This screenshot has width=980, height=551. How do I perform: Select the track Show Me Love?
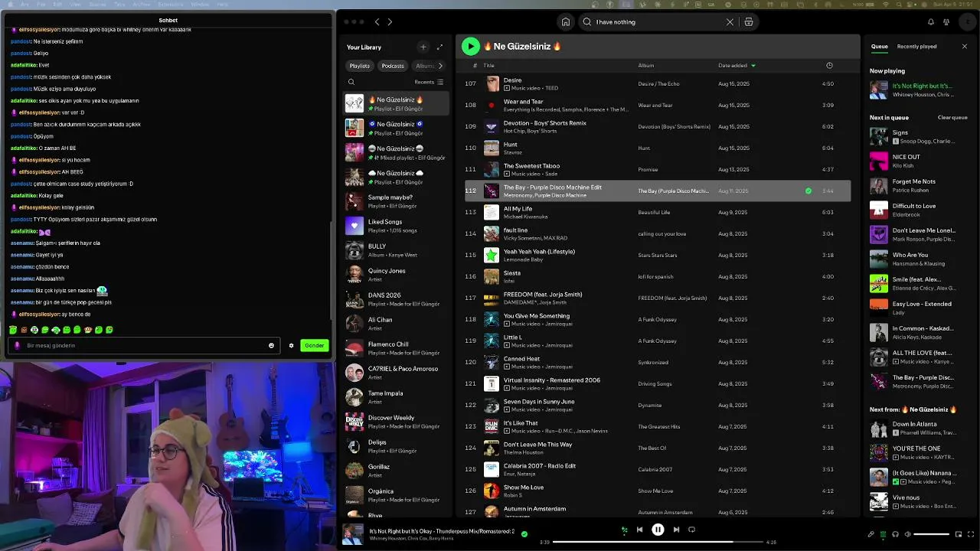click(657, 491)
